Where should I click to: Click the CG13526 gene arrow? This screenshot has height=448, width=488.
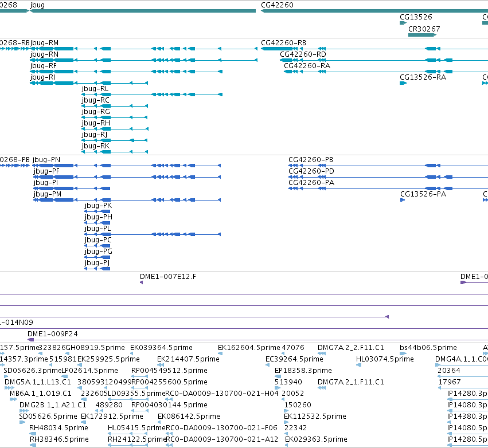403,23
